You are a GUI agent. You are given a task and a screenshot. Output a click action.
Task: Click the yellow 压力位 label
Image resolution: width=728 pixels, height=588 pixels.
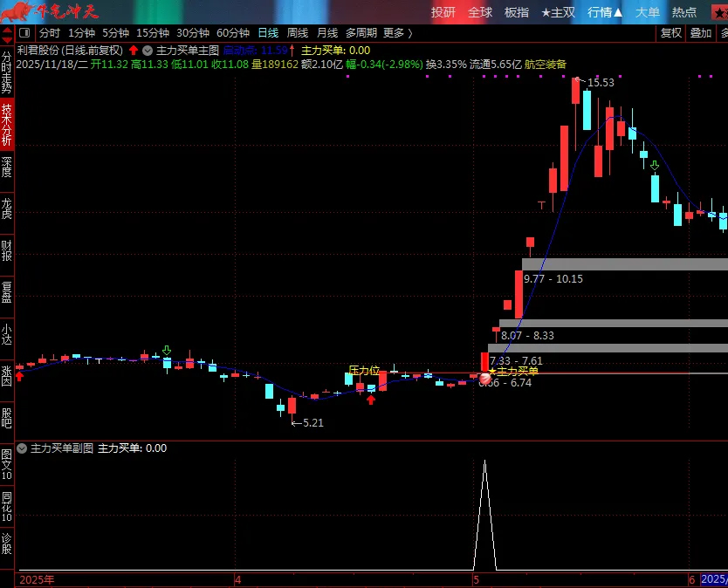tap(364, 370)
